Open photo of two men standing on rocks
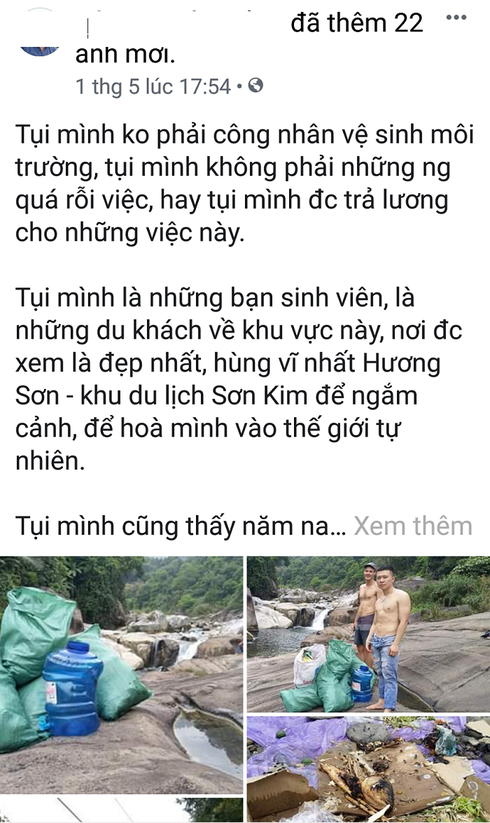The height and width of the screenshot is (823, 490). (x=368, y=634)
